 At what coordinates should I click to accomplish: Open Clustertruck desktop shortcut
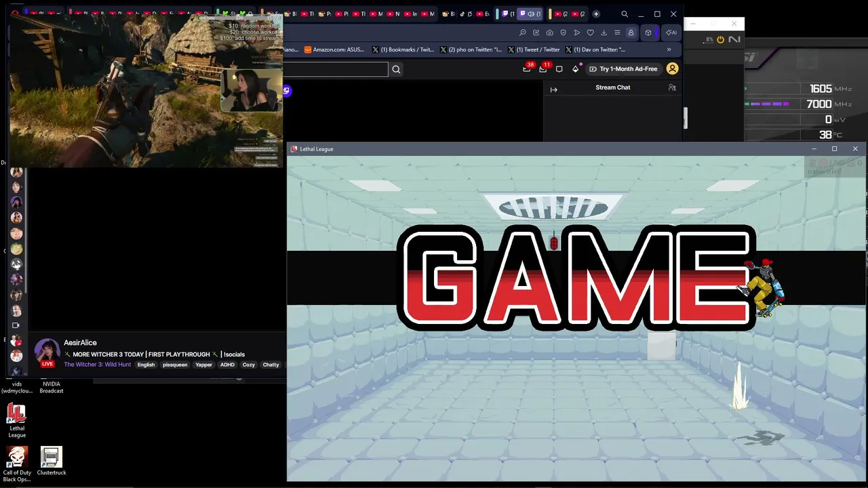[52, 462]
